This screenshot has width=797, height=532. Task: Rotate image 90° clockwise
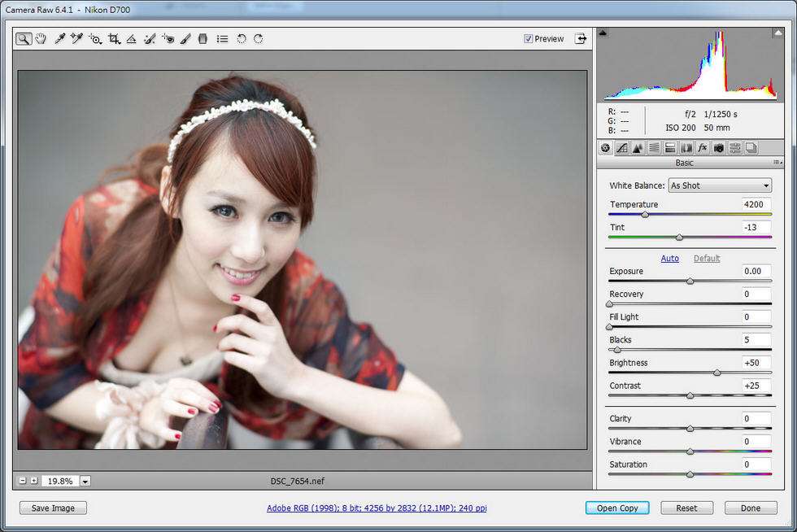coord(259,39)
